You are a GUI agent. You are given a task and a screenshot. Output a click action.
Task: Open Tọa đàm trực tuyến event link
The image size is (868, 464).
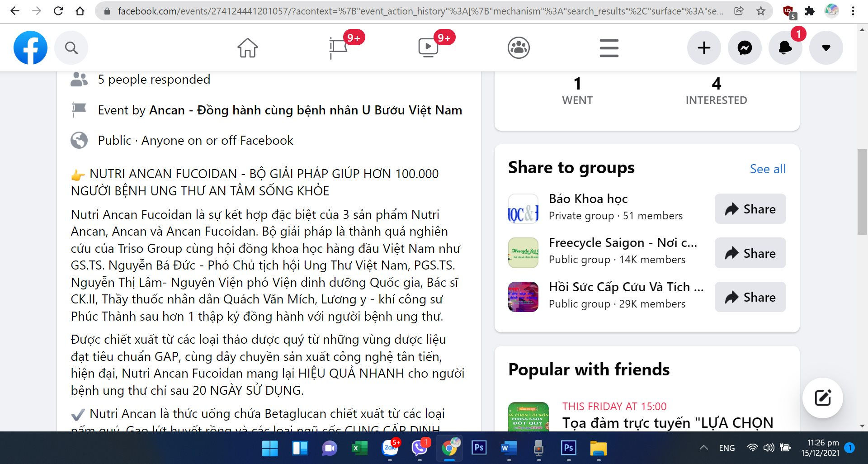click(x=668, y=423)
